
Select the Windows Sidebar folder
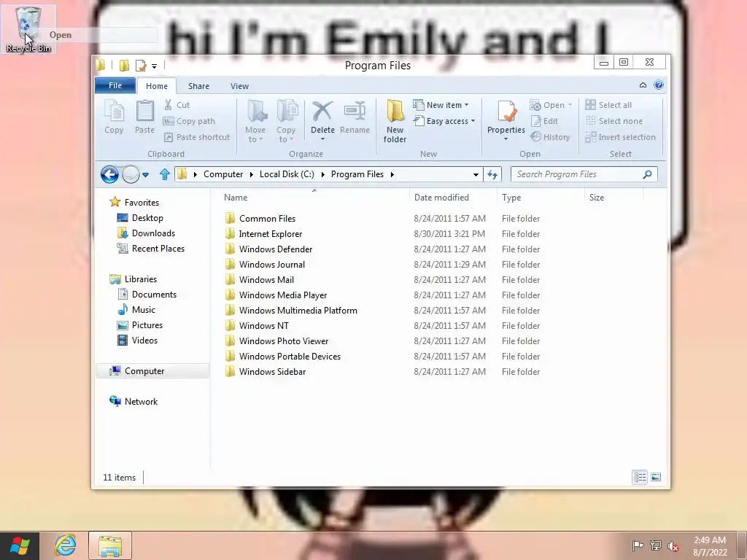pyautogui.click(x=272, y=372)
